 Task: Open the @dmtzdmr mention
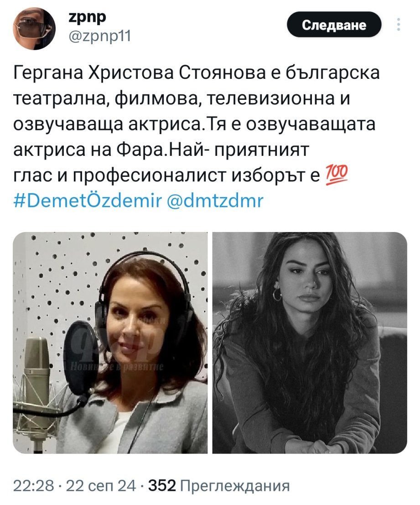215,201
